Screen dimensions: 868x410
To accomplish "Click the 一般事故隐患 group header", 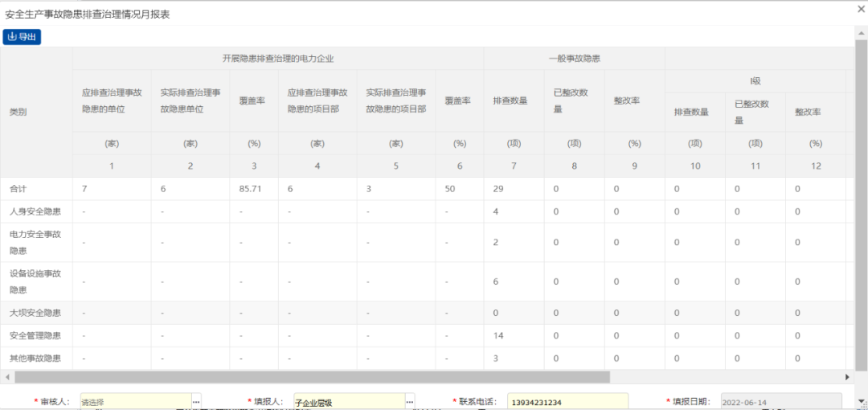I will 575,58.
